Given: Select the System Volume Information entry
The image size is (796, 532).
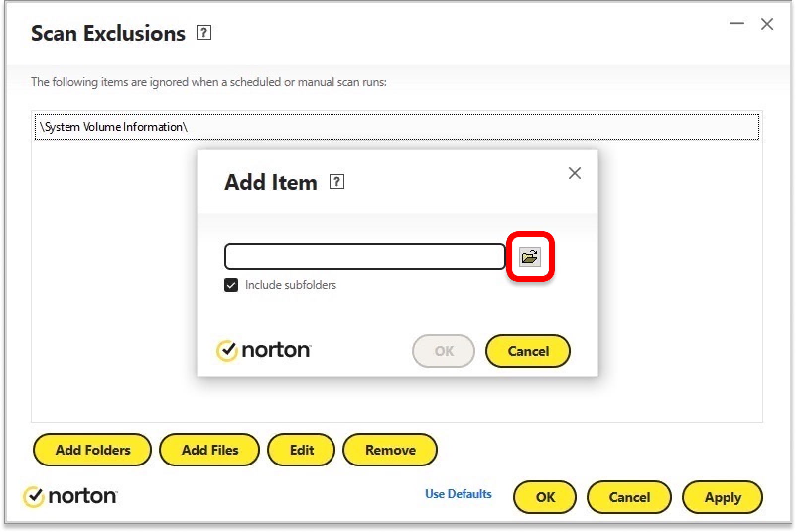Looking at the screenshot, I should click(x=114, y=127).
